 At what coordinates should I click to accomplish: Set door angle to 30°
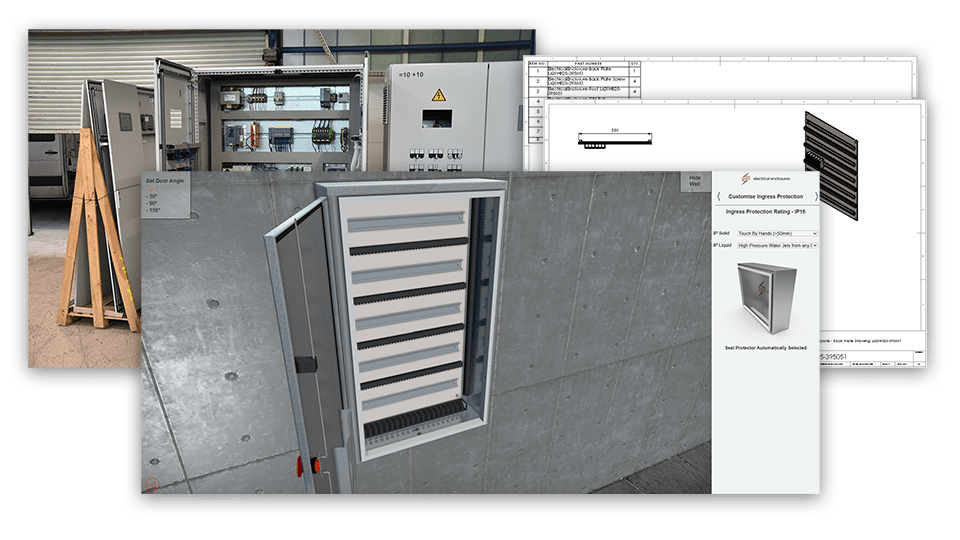tap(153, 196)
